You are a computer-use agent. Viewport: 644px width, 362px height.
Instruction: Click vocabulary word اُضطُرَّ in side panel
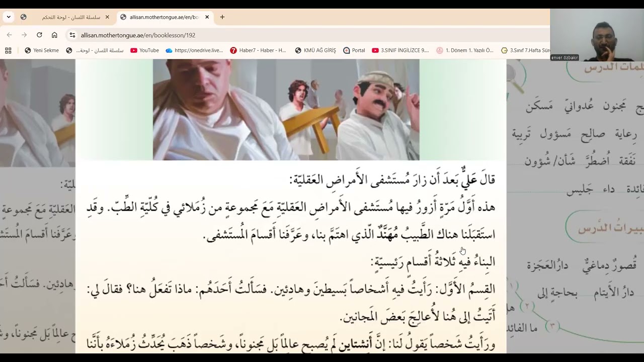pyautogui.click(x=597, y=161)
